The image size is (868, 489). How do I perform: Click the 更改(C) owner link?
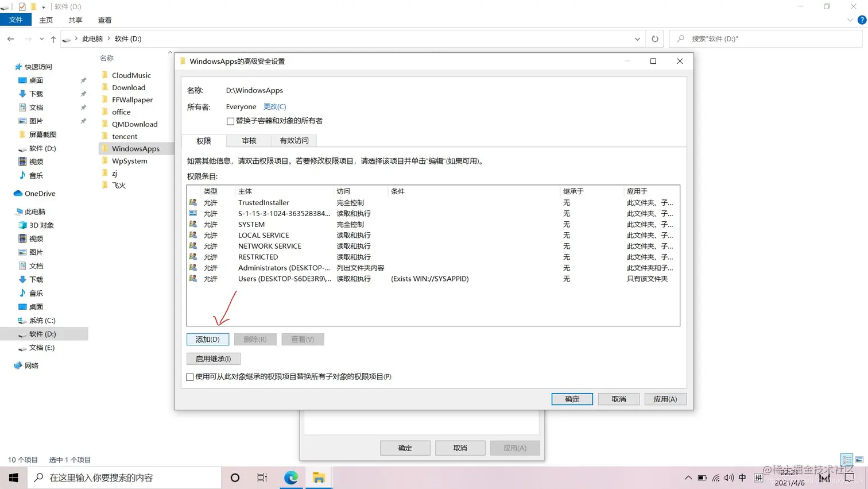tap(274, 106)
